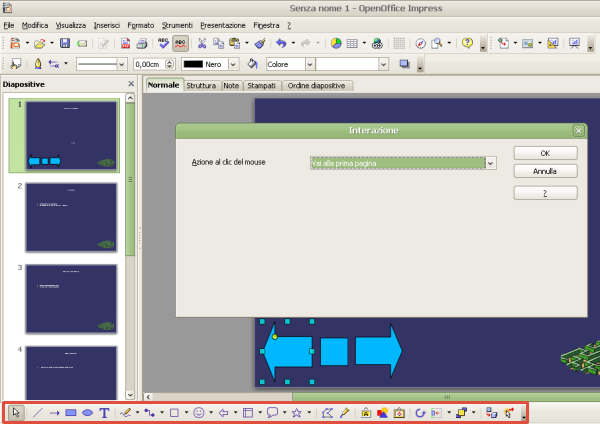Click the Annulla button
Screen dimensions: 600x424
pos(545,171)
